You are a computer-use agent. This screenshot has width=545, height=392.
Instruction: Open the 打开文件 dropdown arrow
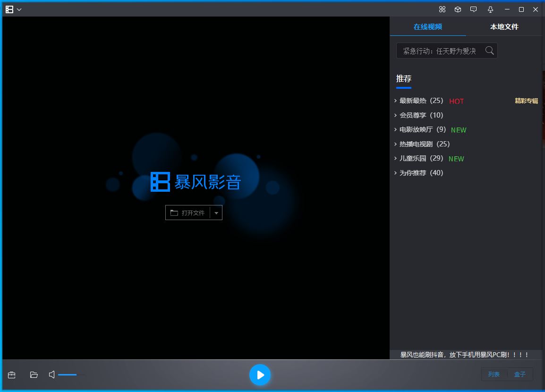[217, 213]
